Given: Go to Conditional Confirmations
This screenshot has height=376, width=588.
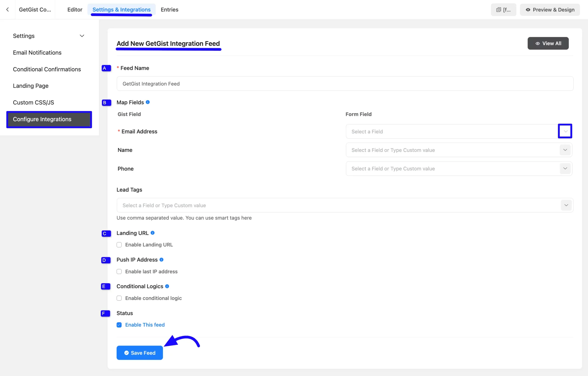Looking at the screenshot, I should tap(47, 69).
